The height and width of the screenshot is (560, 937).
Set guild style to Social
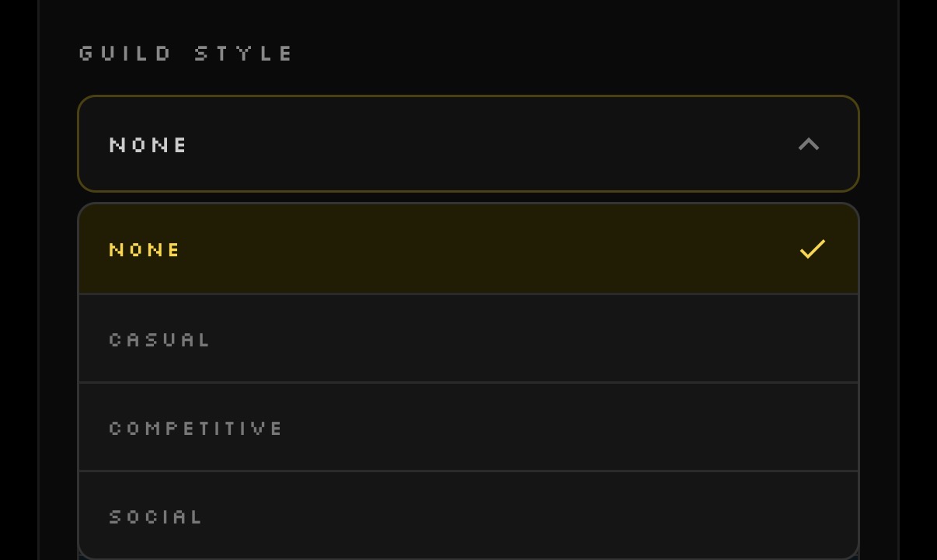click(468, 515)
